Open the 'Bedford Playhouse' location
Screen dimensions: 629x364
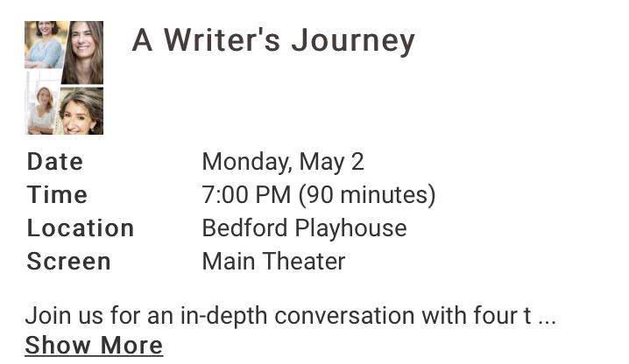pos(304,228)
